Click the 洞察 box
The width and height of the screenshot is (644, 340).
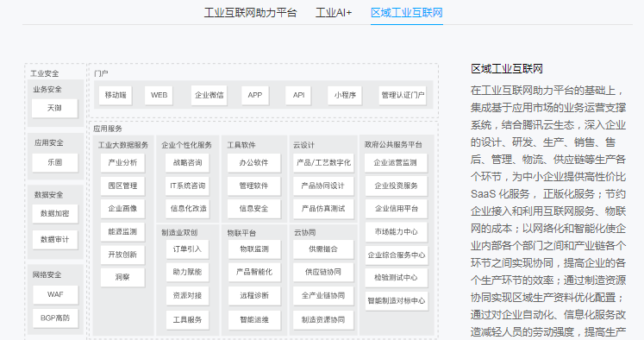point(122,278)
